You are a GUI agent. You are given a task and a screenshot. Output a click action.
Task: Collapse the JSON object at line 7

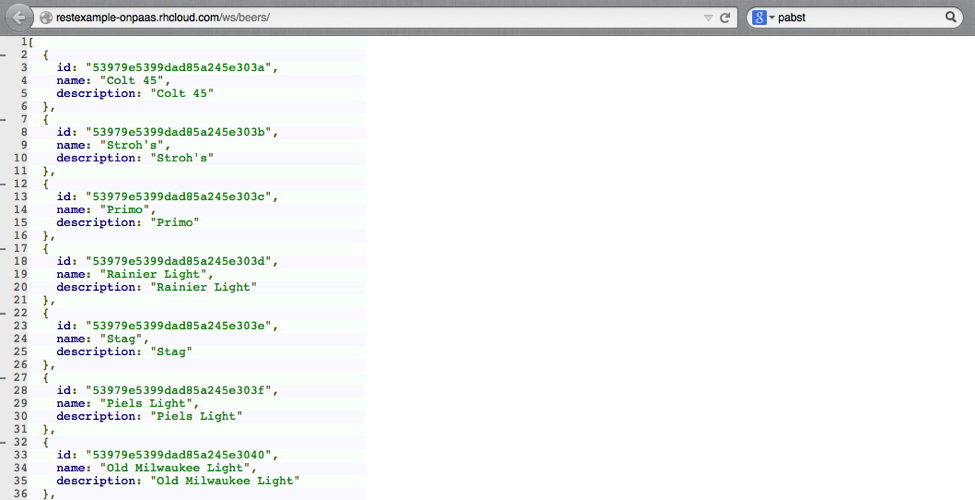tap(3, 119)
